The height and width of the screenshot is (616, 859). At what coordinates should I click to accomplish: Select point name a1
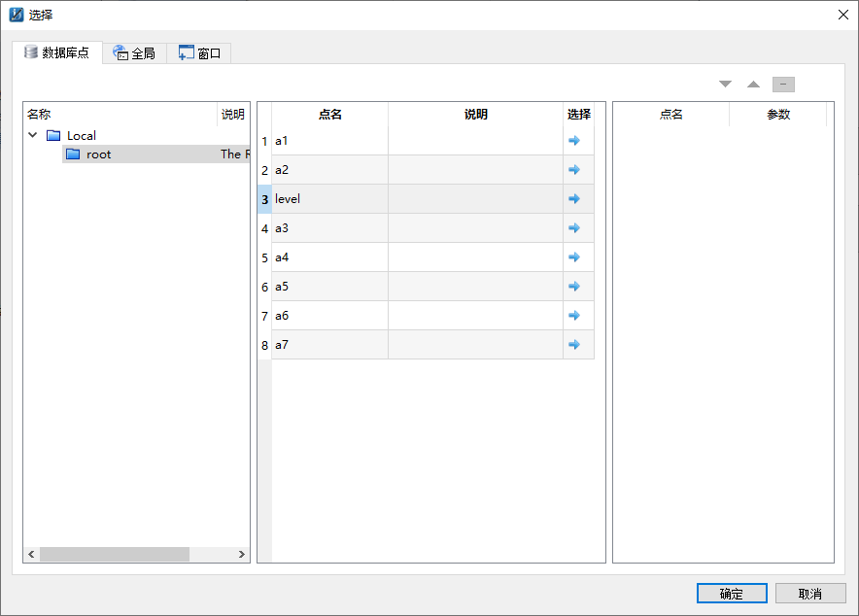tap(329, 141)
